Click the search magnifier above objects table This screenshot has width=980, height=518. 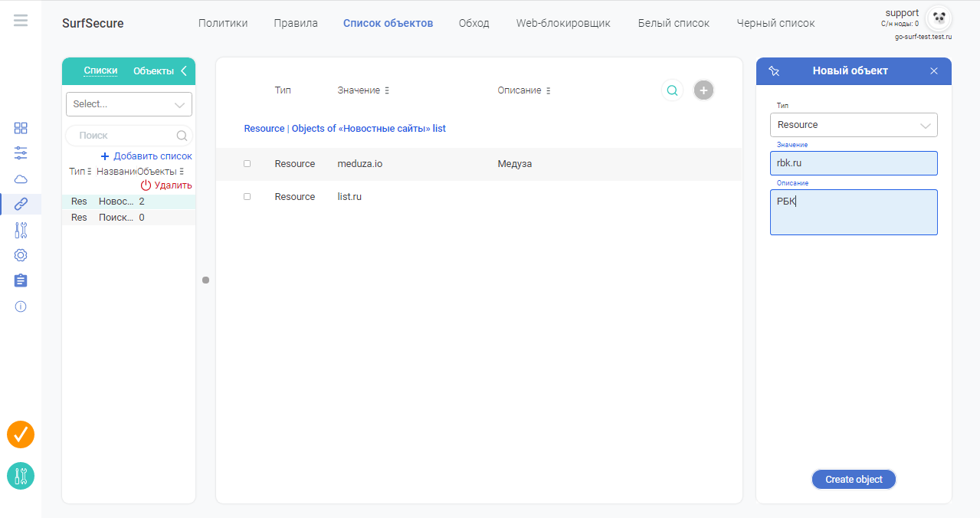(672, 90)
